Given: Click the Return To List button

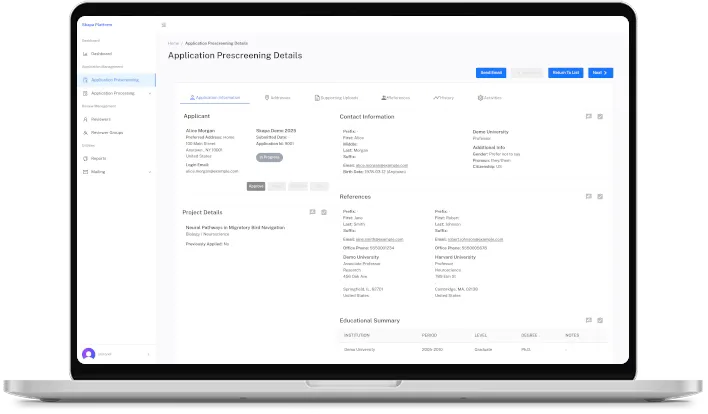Looking at the screenshot, I should pyautogui.click(x=566, y=73).
